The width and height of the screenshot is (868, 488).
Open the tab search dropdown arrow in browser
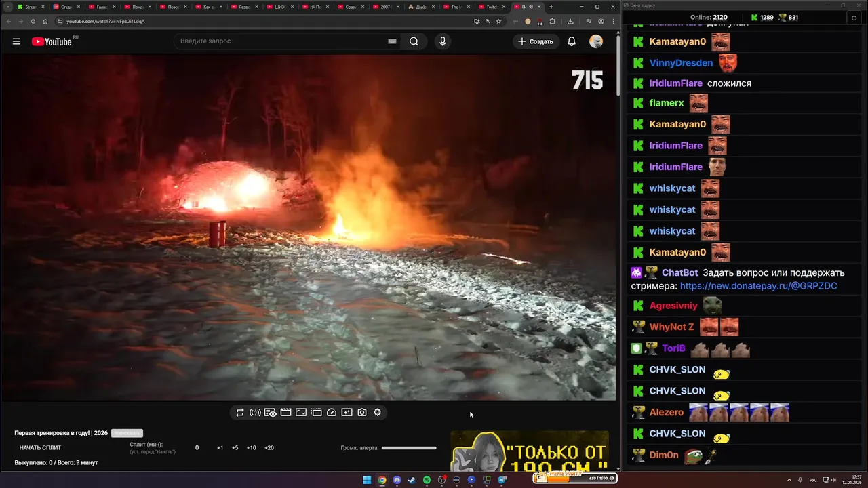[7, 7]
